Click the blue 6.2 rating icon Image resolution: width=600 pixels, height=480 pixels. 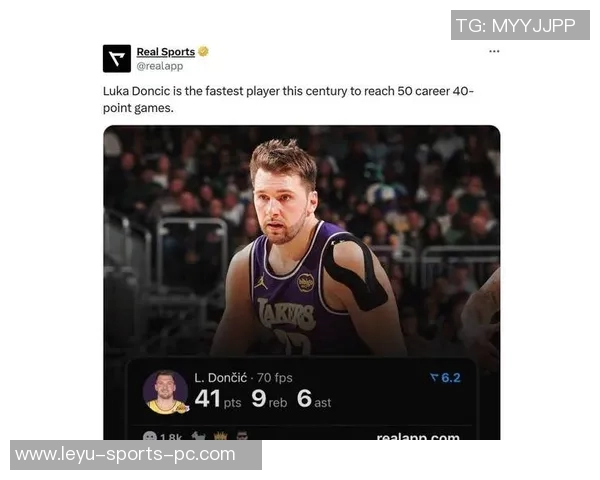click(x=445, y=378)
